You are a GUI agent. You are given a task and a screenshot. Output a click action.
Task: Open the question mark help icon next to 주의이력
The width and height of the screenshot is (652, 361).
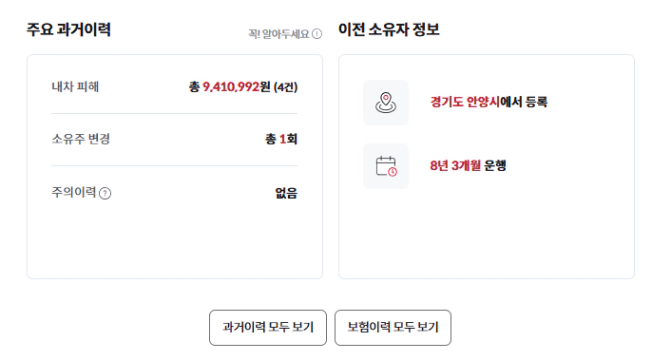105,193
